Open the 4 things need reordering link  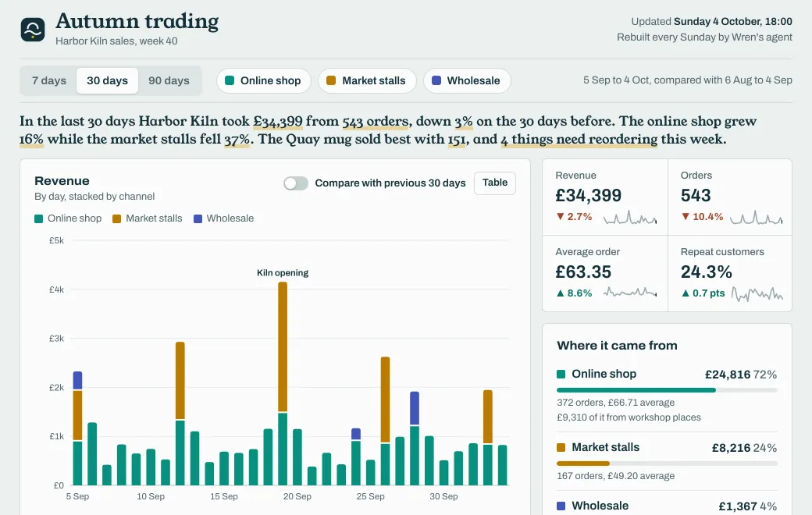pyautogui.click(x=579, y=140)
